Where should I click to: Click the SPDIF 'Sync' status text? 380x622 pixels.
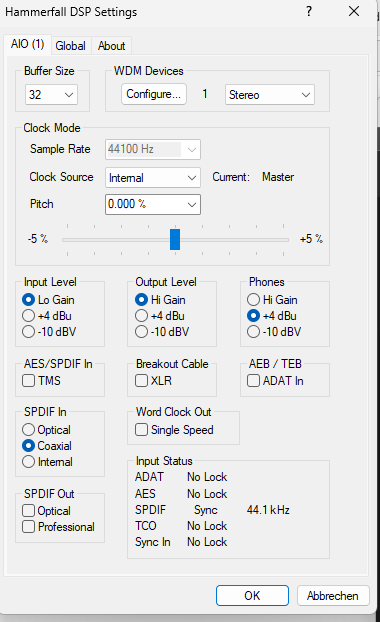pos(206,510)
